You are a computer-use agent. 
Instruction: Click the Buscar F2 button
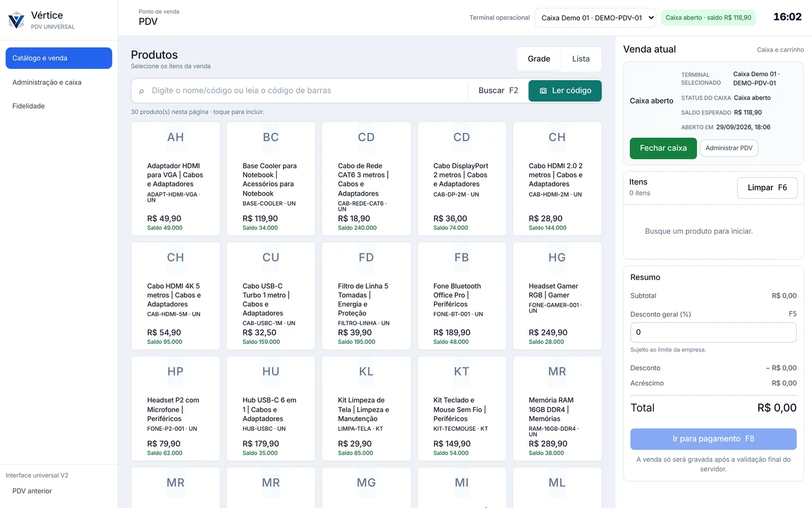pyautogui.click(x=498, y=90)
